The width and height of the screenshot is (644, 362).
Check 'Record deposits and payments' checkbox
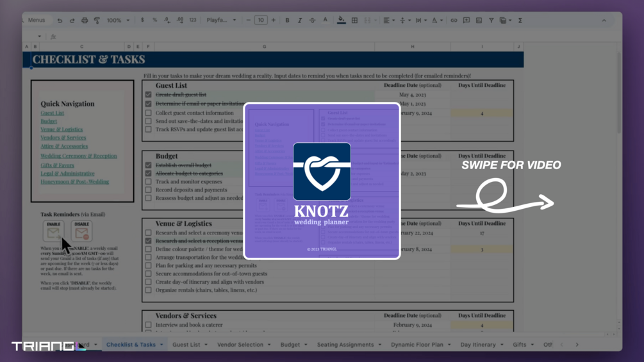(148, 190)
